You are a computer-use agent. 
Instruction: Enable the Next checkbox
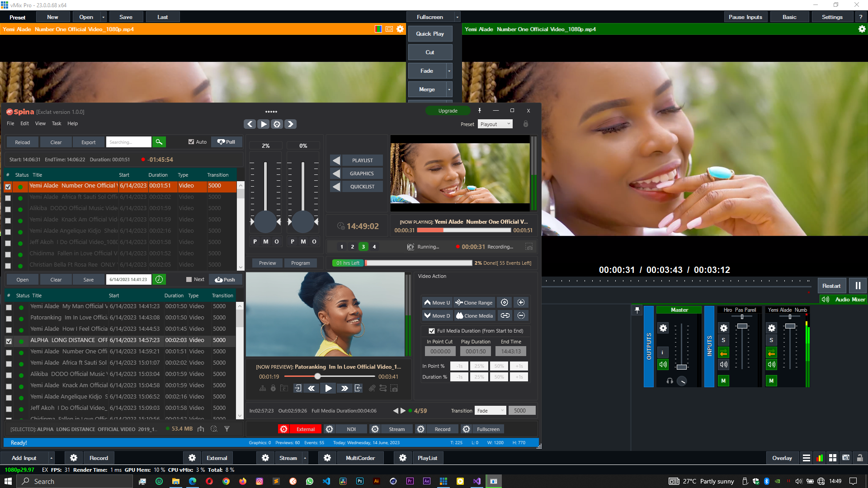[189, 280]
